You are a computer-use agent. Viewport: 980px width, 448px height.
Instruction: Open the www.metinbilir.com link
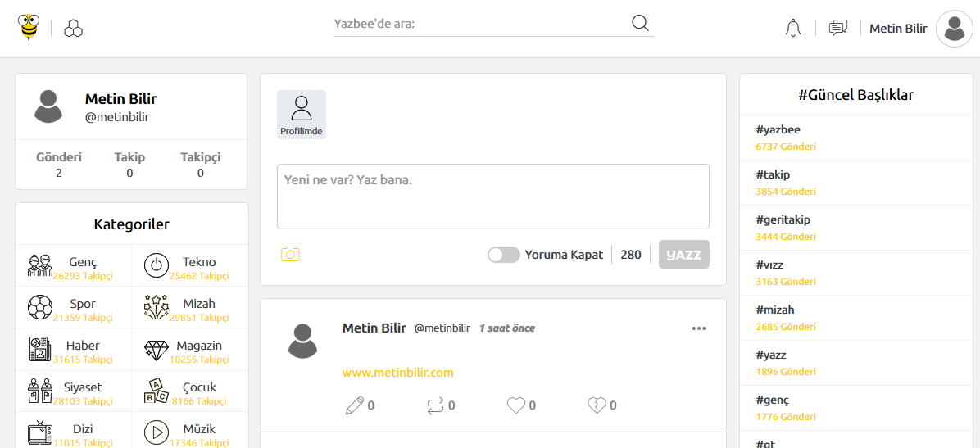coord(397,373)
